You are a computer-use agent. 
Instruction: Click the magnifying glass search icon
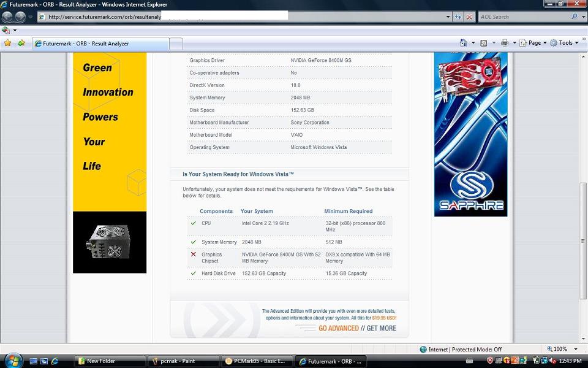(574, 17)
